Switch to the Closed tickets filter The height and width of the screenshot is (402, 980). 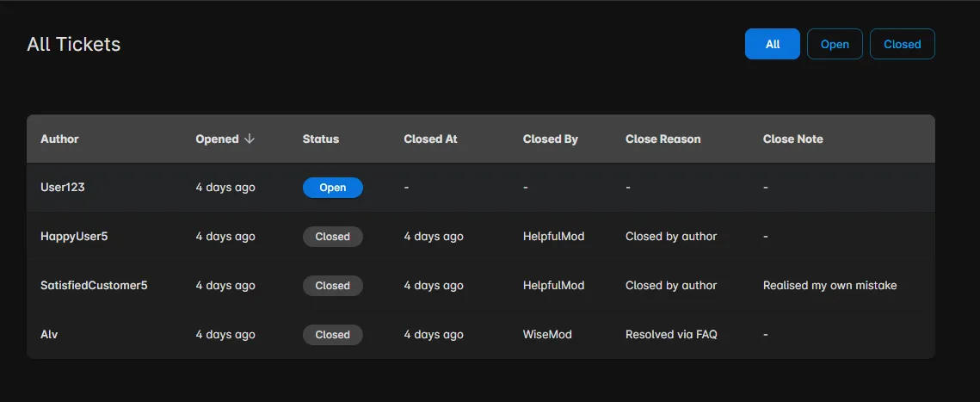click(x=902, y=44)
